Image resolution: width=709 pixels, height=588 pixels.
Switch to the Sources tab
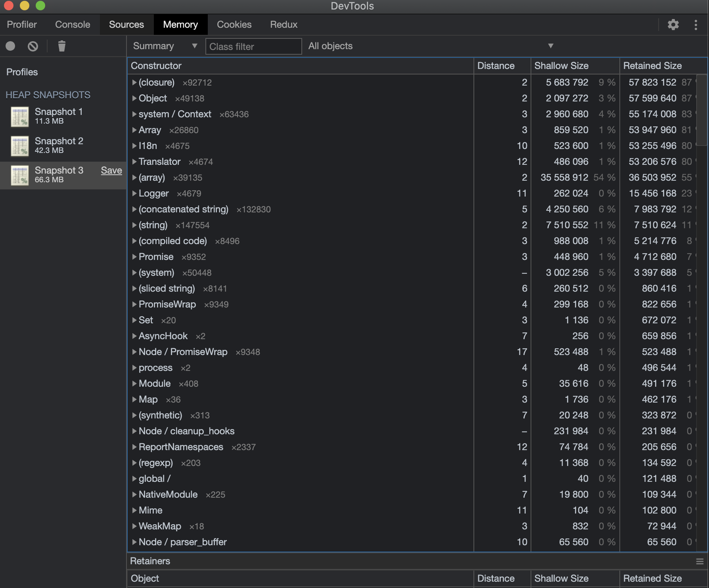pos(126,25)
